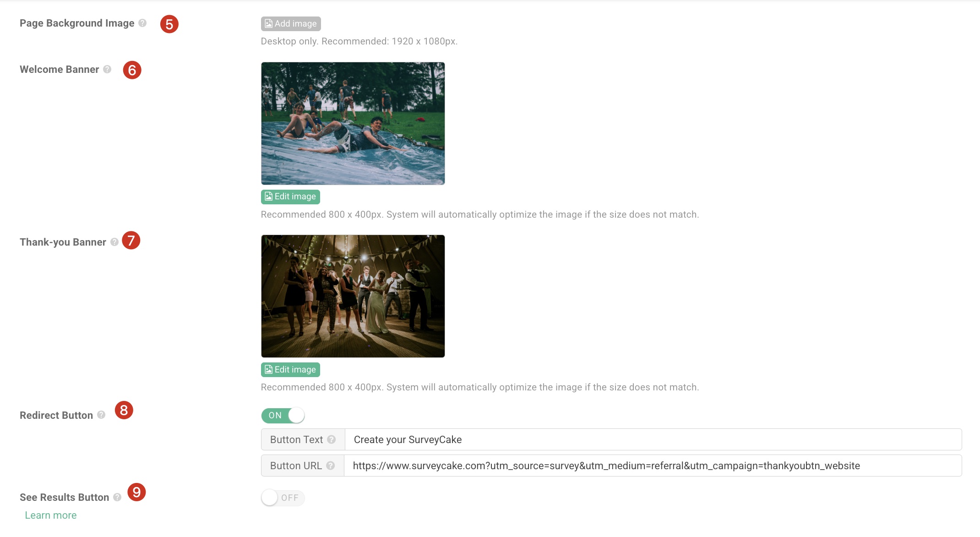980x537 pixels.
Task: Enable the See Results Button toggle
Action: click(x=283, y=498)
